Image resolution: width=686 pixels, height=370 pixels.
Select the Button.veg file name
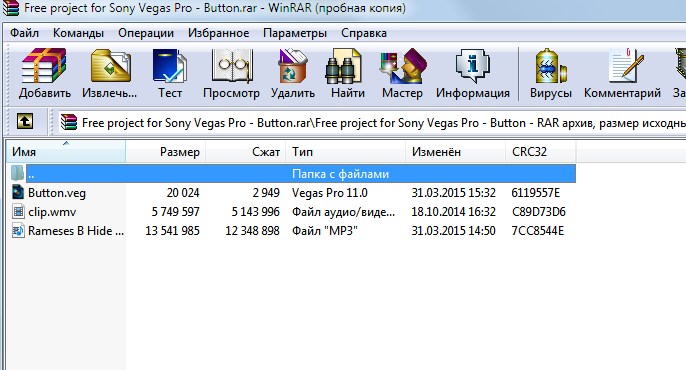coord(57,193)
